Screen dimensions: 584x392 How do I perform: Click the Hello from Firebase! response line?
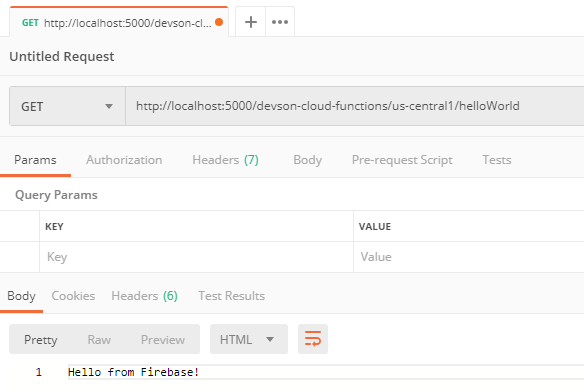[x=133, y=372]
